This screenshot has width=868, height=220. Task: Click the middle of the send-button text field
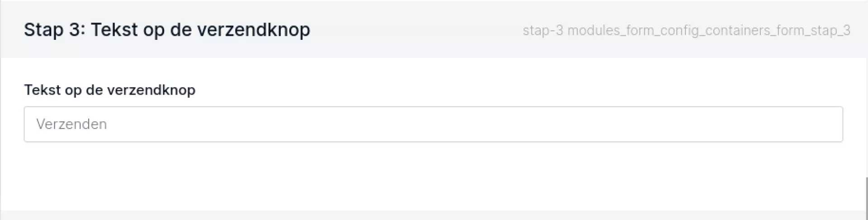click(x=433, y=124)
